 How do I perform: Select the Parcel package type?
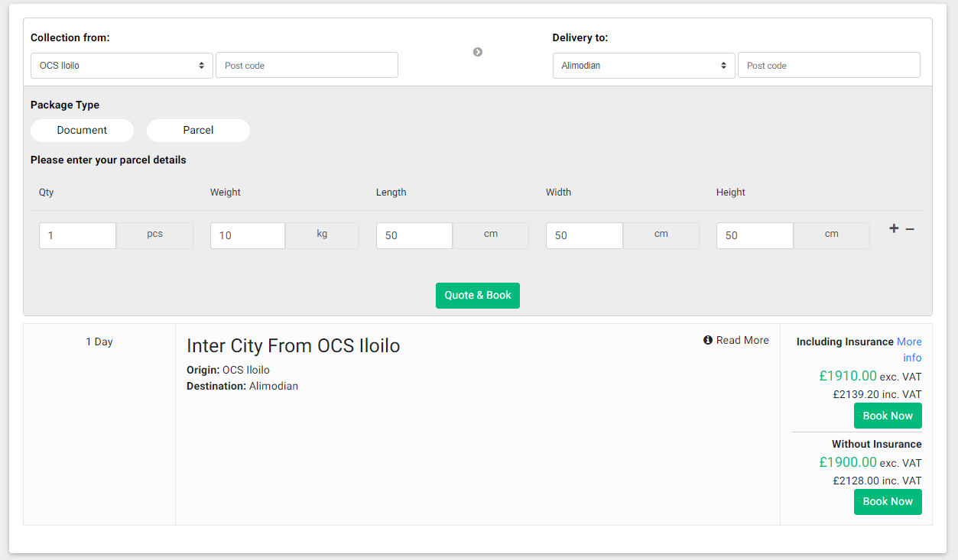(198, 131)
